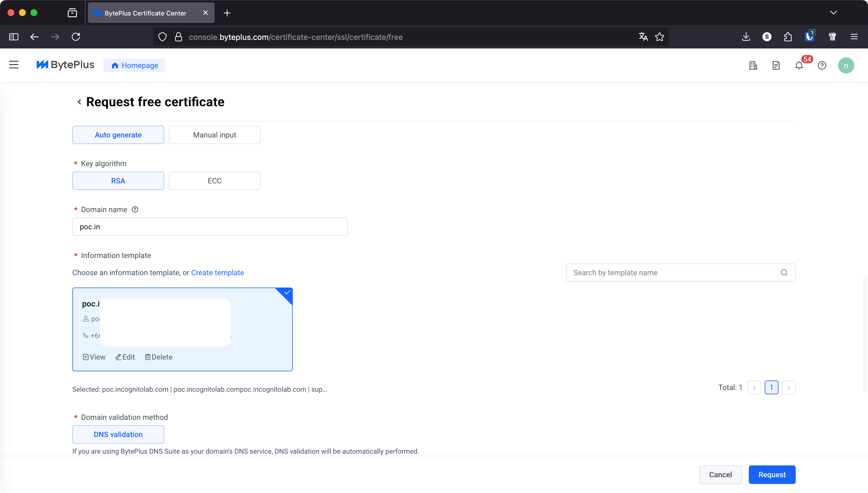Select Manual input CSR option
The image size is (868, 493).
(214, 135)
